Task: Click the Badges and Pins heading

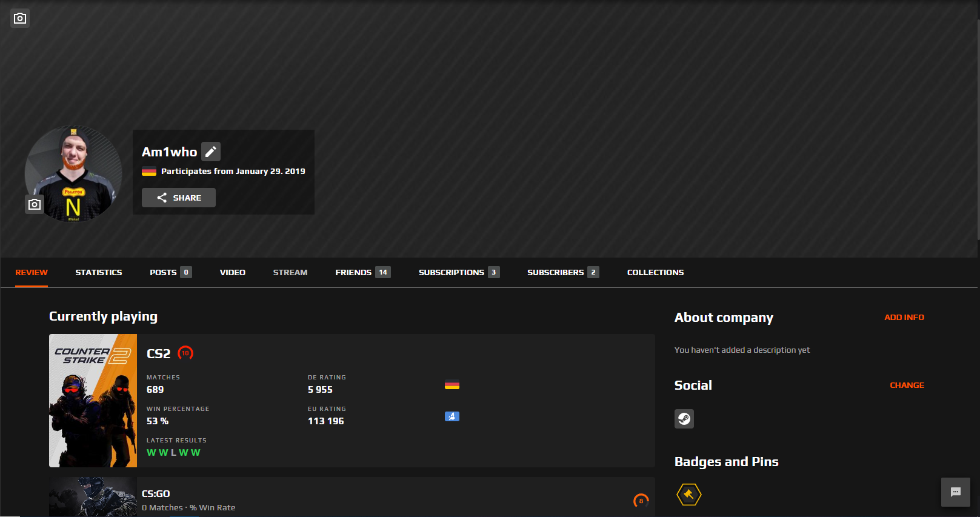Action: (x=727, y=462)
